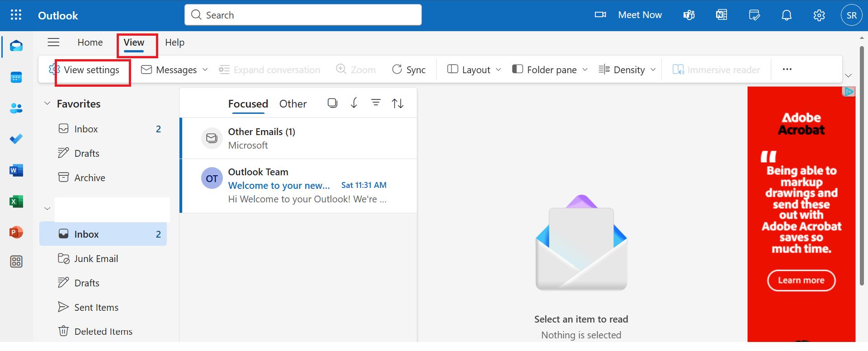This screenshot has height=351, width=868.
Task: Expand the ribbon with chevron
Action: pyautogui.click(x=849, y=75)
